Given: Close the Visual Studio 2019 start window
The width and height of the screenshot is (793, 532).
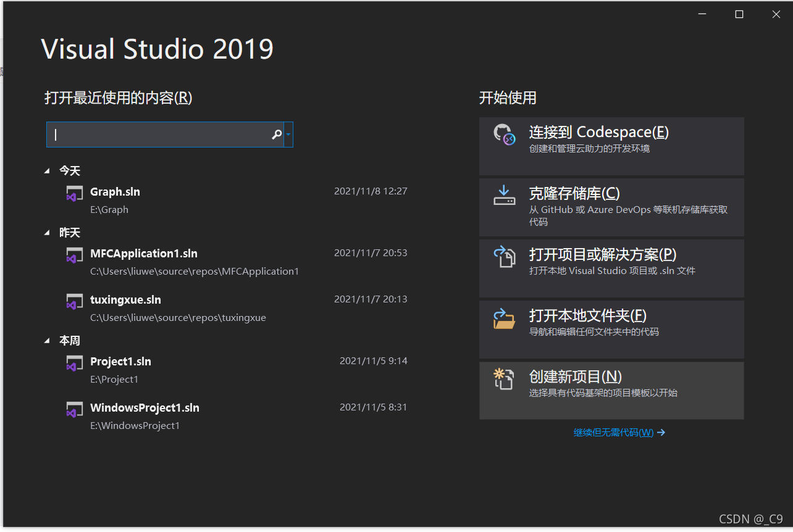Looking at the screenshot, I should pos(776,14).
